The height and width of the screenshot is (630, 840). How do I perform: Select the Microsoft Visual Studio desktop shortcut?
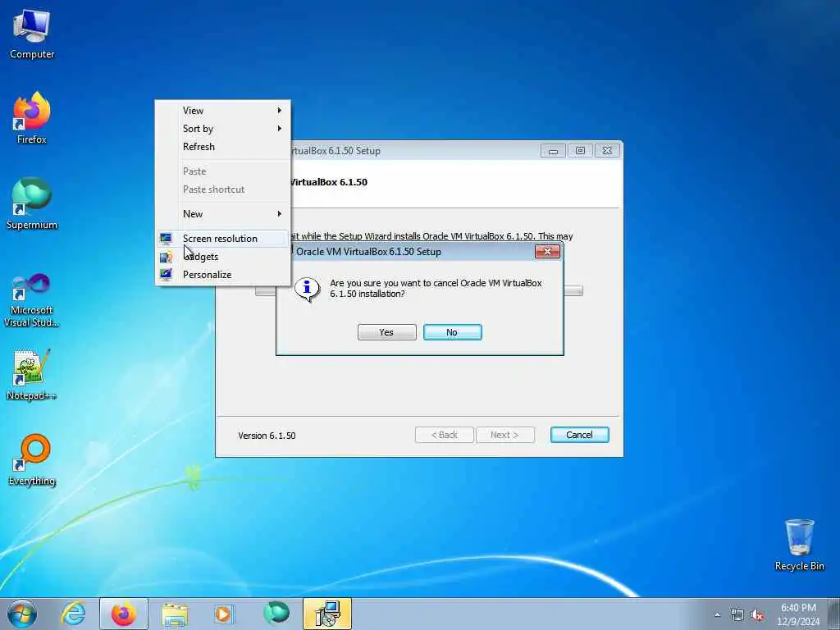click(x=32, y=300)
